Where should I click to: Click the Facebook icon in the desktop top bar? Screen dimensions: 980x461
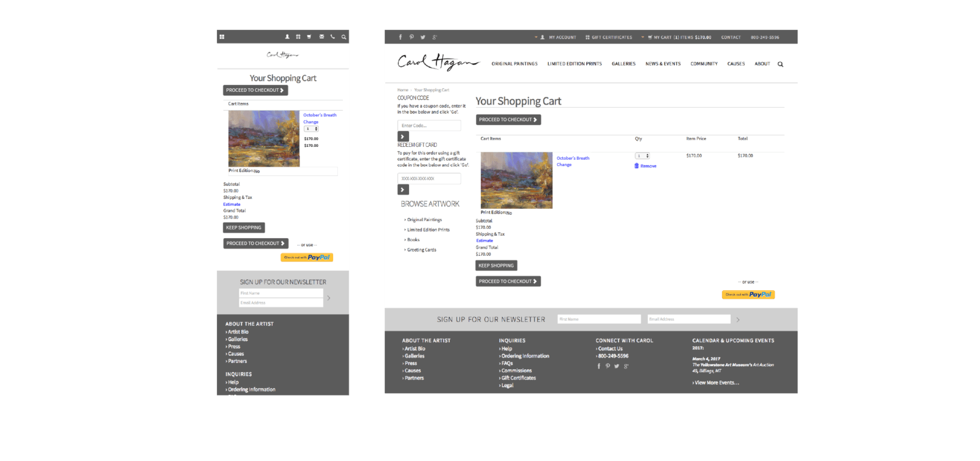pos(401,37)
